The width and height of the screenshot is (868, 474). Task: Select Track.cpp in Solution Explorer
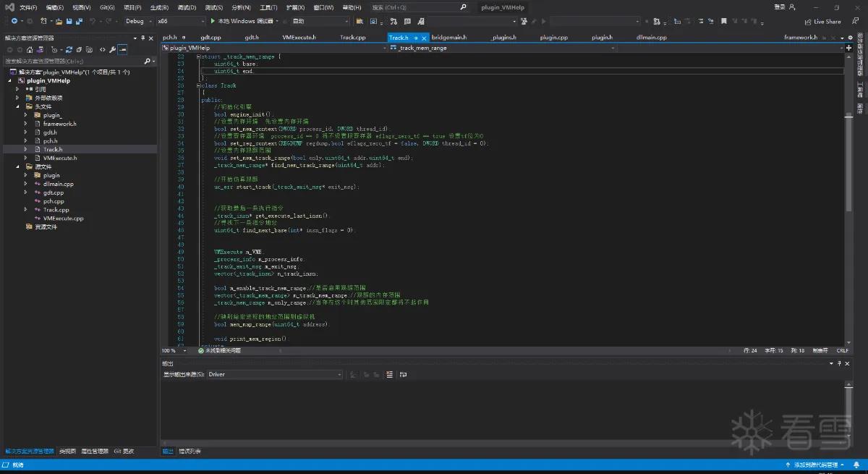[x=56, y=210]
